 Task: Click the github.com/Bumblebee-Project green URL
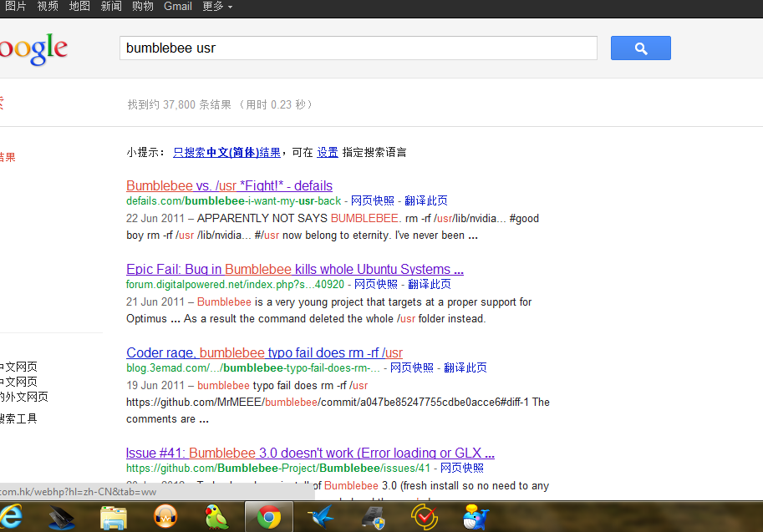(278, 469)
